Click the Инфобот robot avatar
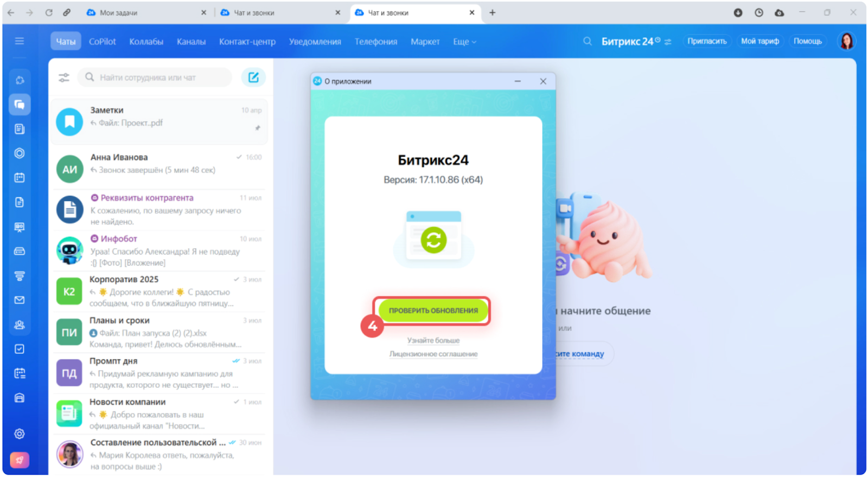The width and height of the screenshot is (868, 478). click(69, 250)
